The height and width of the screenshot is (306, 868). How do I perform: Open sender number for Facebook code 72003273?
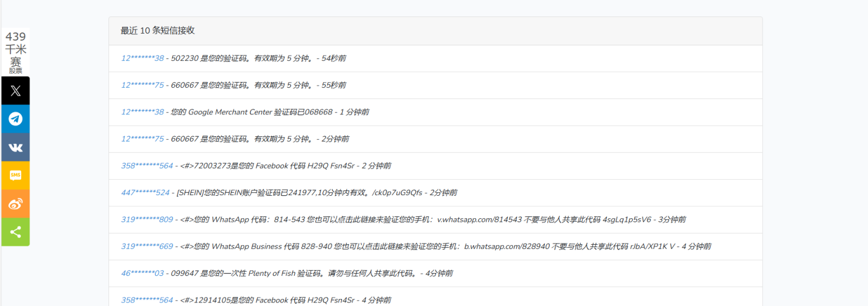coord(147,166)
